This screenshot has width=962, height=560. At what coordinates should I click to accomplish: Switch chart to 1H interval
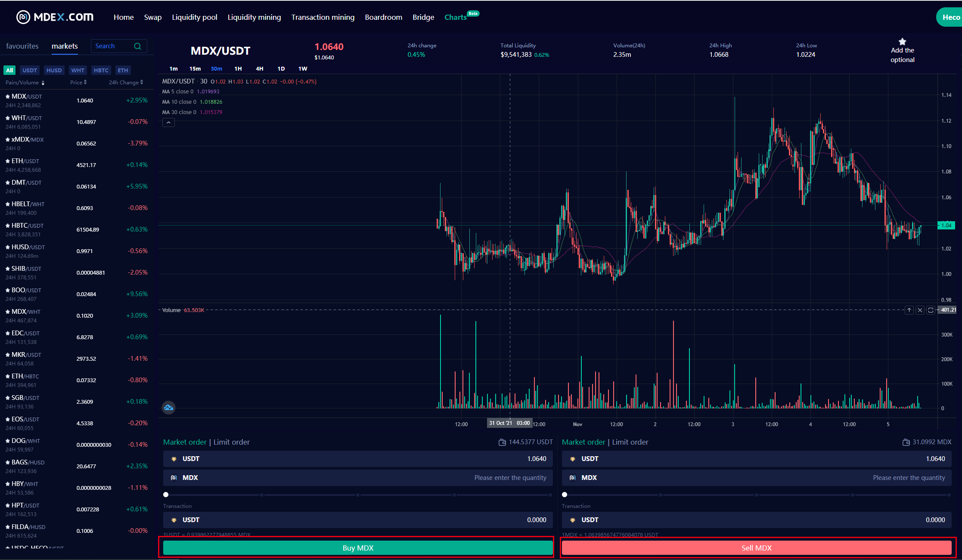click(238, 69)
